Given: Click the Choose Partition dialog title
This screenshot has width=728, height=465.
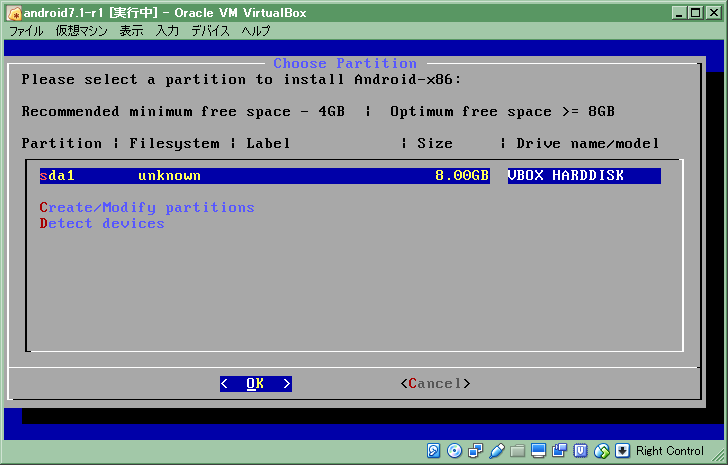Looking at the screenshot, I should pos(345,63).
